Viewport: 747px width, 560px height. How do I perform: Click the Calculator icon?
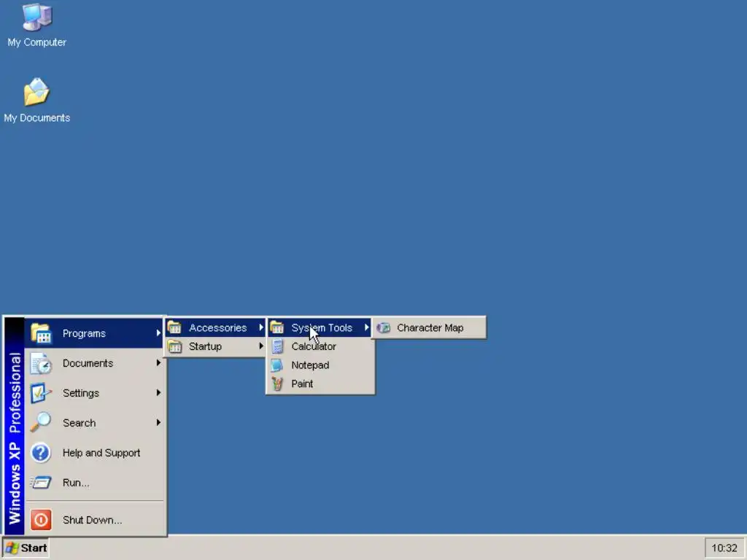[277, 346]
